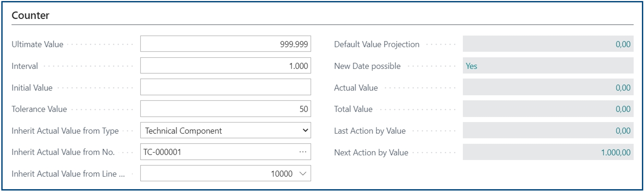Focus the empty Initial Value field
The image size is (644, 191).
click(225, 87)
